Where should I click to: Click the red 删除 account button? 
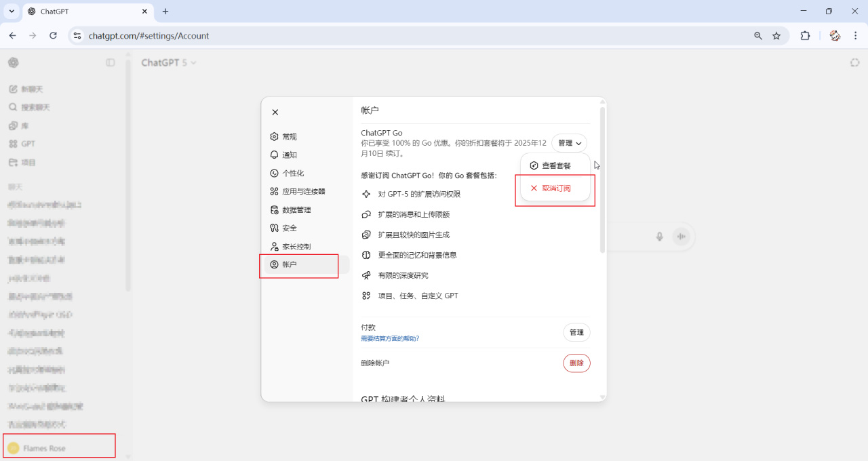(576, 363)
